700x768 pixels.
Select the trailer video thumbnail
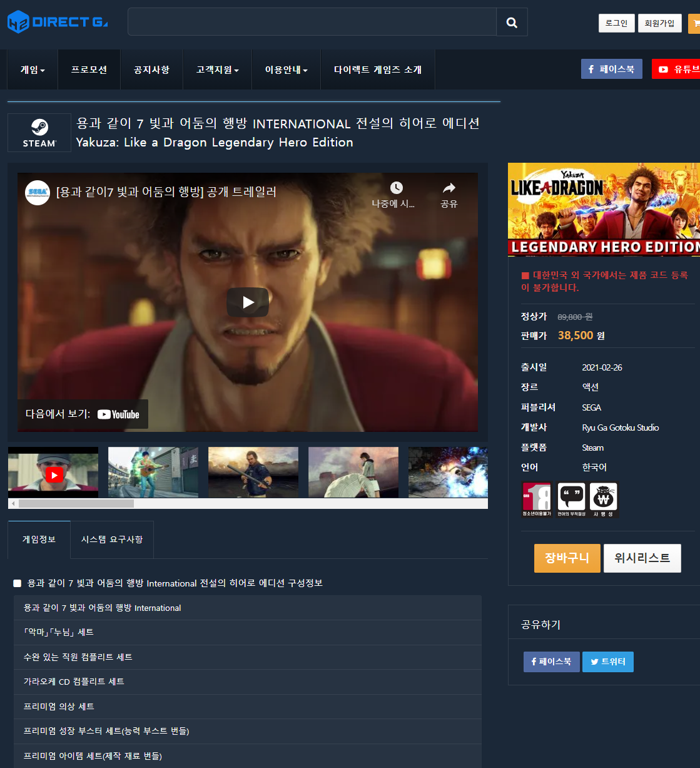click(x=53, y=473)
